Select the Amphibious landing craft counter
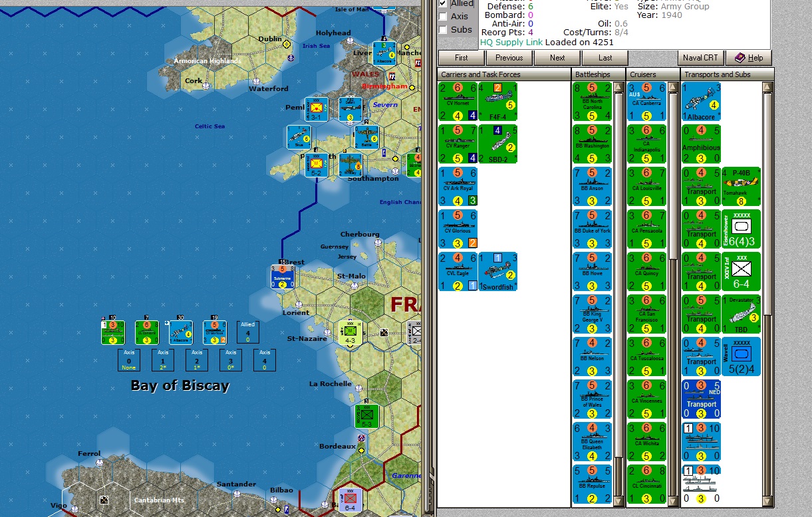This screenshot has width=812, height=517. click(x=702, y=144)
